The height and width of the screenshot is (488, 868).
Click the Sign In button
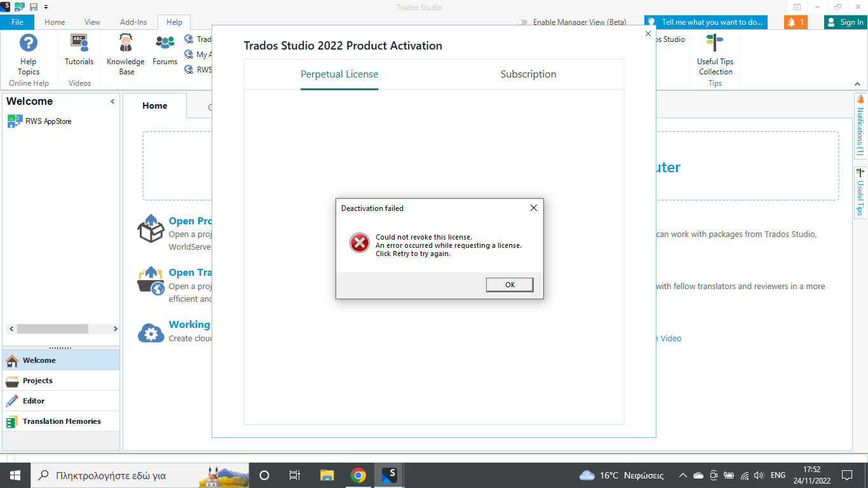pos(846,22)
